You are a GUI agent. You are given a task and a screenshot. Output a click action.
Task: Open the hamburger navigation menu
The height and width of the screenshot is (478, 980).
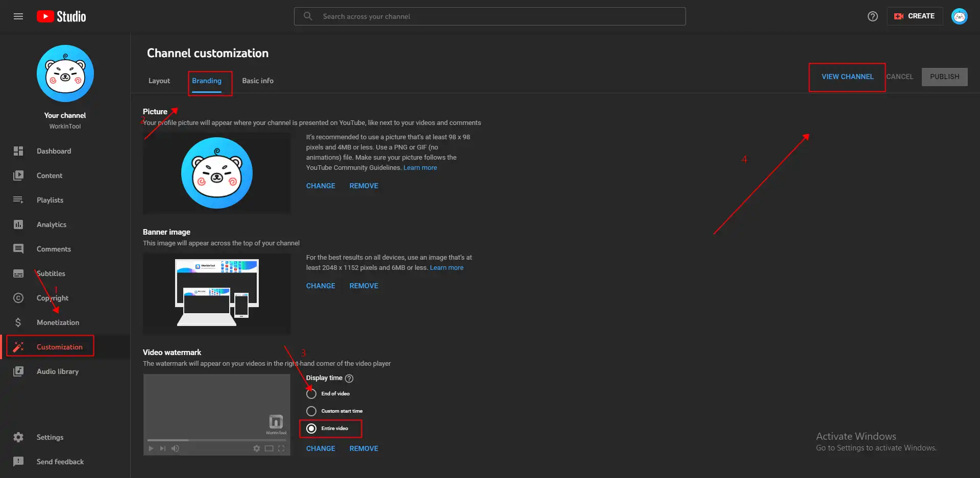pyautogui.click(x=18, y=16)
